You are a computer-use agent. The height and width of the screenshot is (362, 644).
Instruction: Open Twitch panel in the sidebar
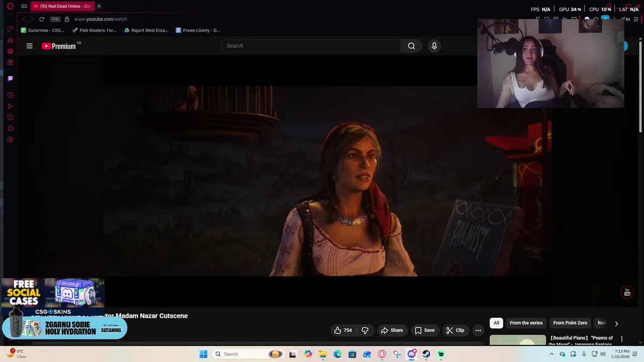pyautogui.click(x=10, y=78)
